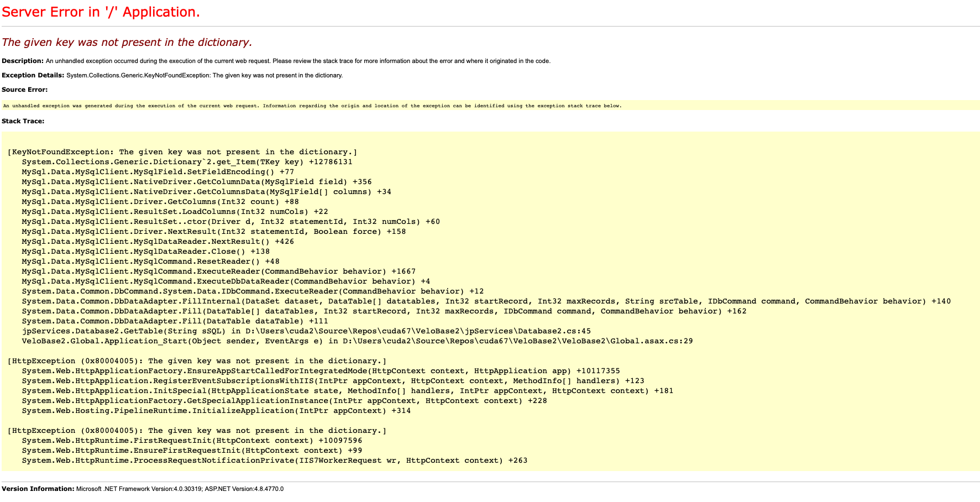The height and width of the screenshot is (502, 980).
Task: Click the 'Server Error in '/' Application.' heading
Action: (x=101, y=12)
